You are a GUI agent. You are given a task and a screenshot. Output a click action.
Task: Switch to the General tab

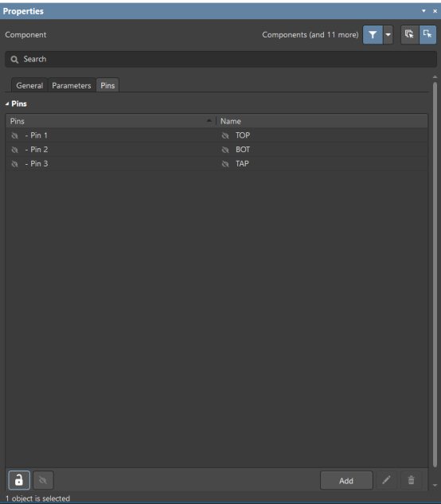29,85
